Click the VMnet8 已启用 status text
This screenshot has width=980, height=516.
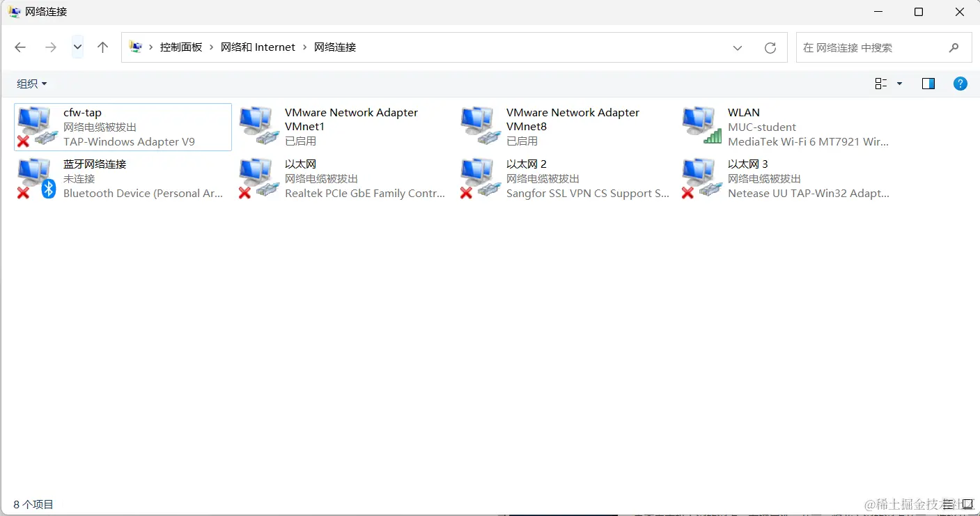pyautogui.click(x=522, y=141)
